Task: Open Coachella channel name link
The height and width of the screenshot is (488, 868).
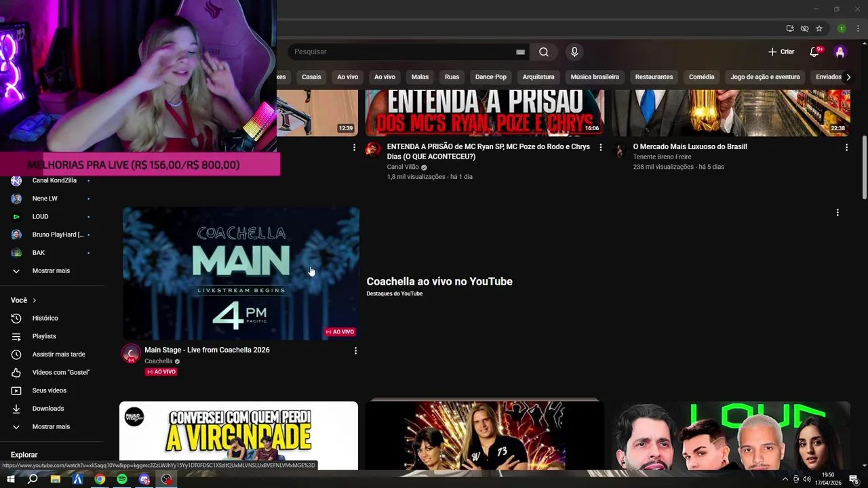Action: [x=159, y=361]
